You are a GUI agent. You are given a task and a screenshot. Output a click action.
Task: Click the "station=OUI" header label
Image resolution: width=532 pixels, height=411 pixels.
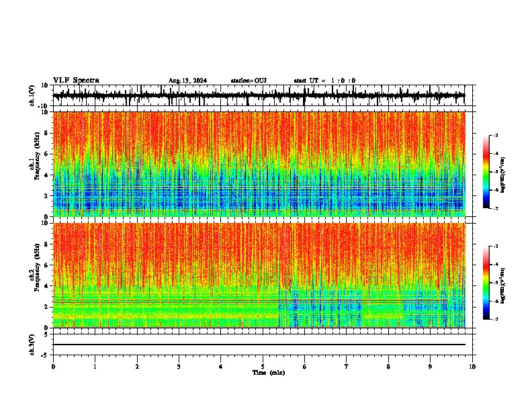click(x=249, y=81)
